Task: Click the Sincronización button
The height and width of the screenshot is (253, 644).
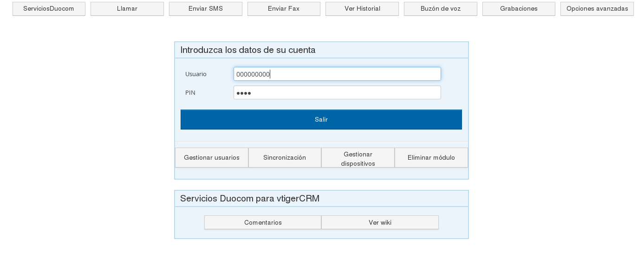Action: click(285, 158)
